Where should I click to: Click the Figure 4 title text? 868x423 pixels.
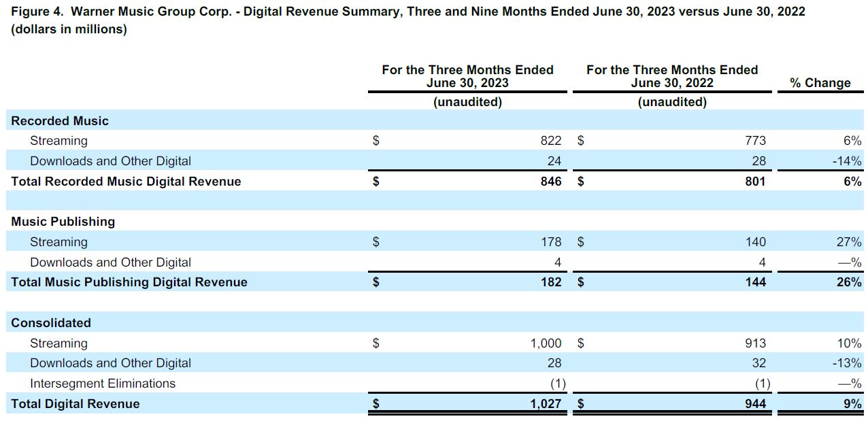click(x=408, y=12)
